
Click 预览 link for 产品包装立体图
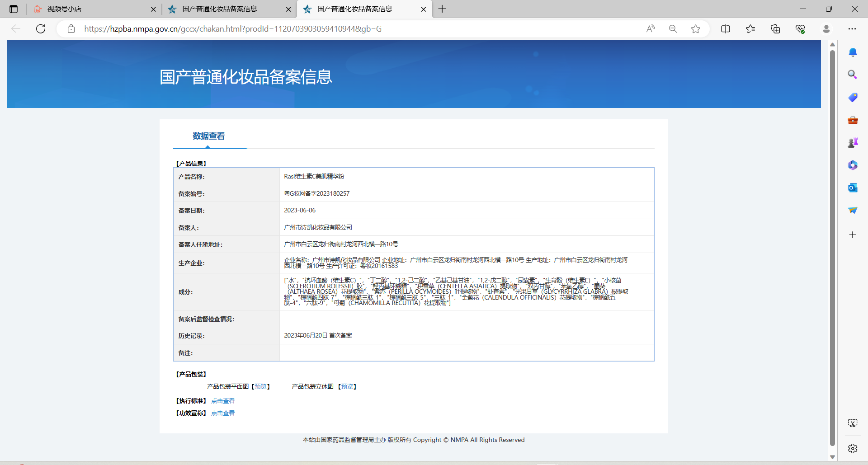(x=347, y=386)
